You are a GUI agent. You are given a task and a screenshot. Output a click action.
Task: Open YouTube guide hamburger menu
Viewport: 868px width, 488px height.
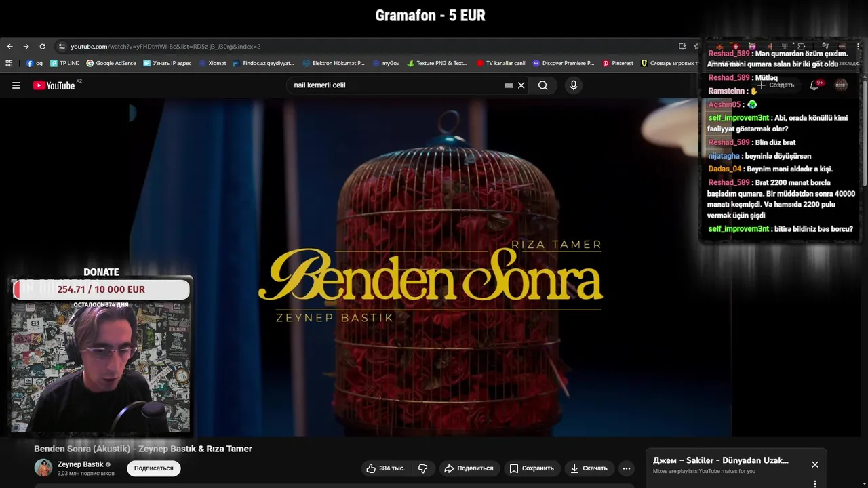point(16,85)
